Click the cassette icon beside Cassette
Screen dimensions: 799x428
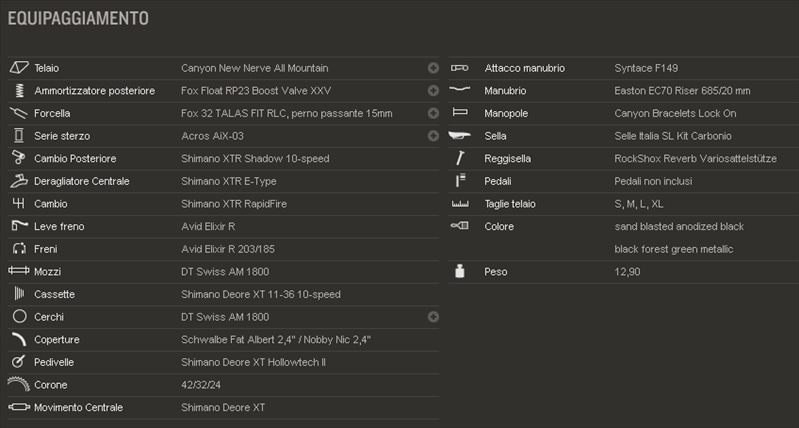19,293
